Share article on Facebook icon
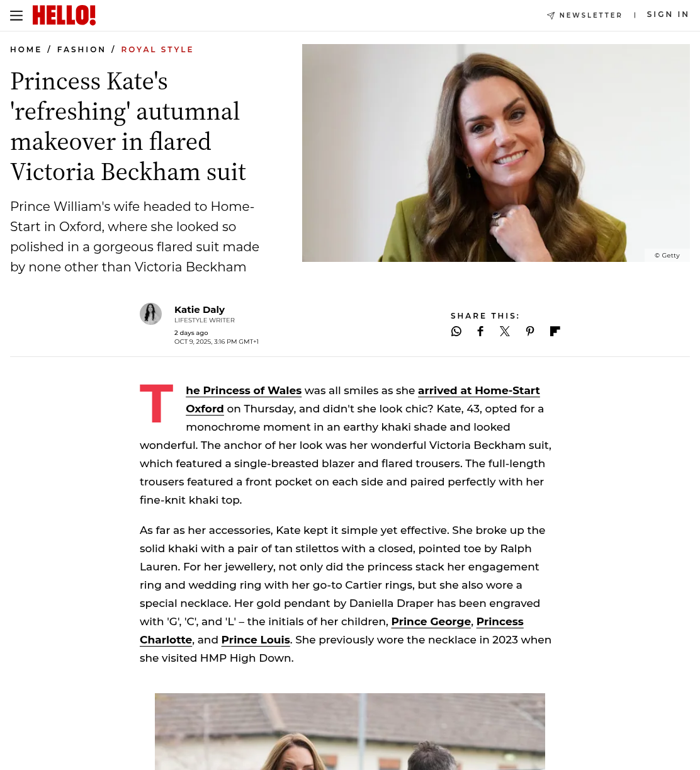Screen dimensions: 700x770 click(x=480, y=331)
